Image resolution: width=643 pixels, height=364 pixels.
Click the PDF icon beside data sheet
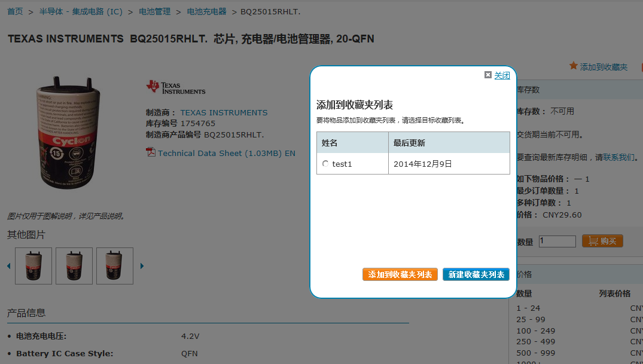click(151, 152)
